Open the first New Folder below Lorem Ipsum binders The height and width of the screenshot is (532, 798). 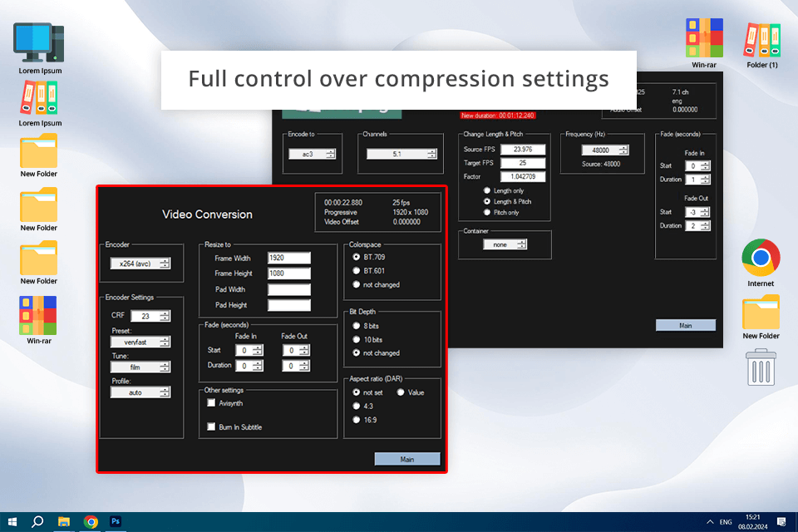pyautogui.click(x=39, y=155)
